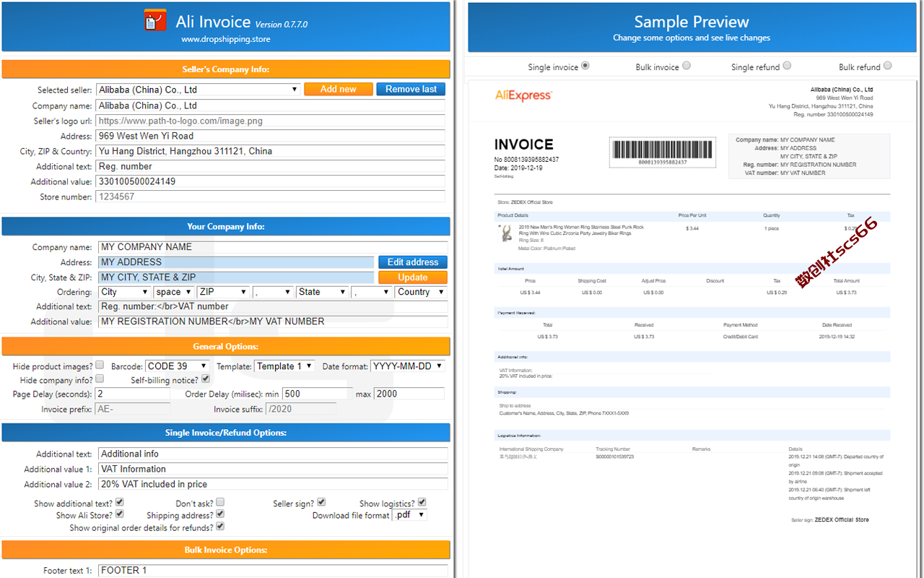924x578 pixels.
Task: Open the www.dropshipping.store link
Action: (x=225, y=40)
